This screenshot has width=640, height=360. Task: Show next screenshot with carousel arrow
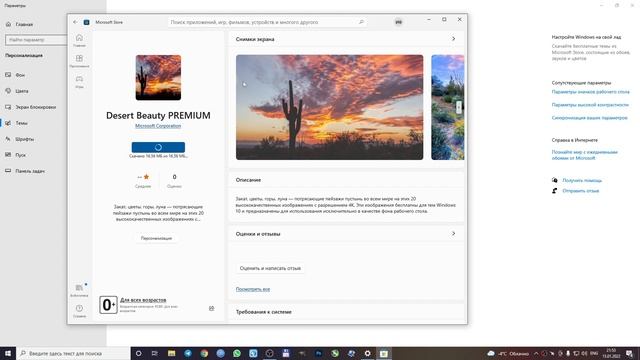click(459, 107)
